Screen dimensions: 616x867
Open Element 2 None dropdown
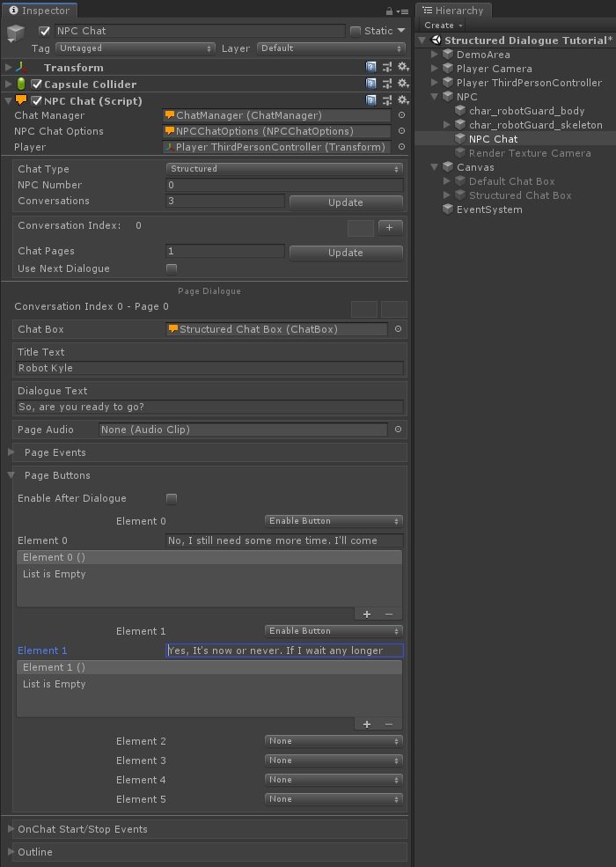[x=334, y=741]
